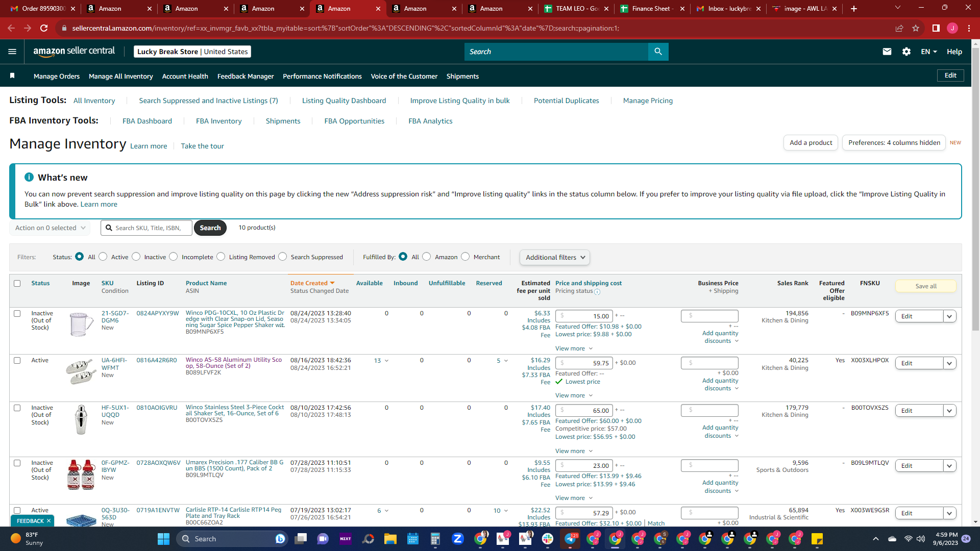Open Edit dropdown arrow for ASIN B09MNP6XF5

949,316
